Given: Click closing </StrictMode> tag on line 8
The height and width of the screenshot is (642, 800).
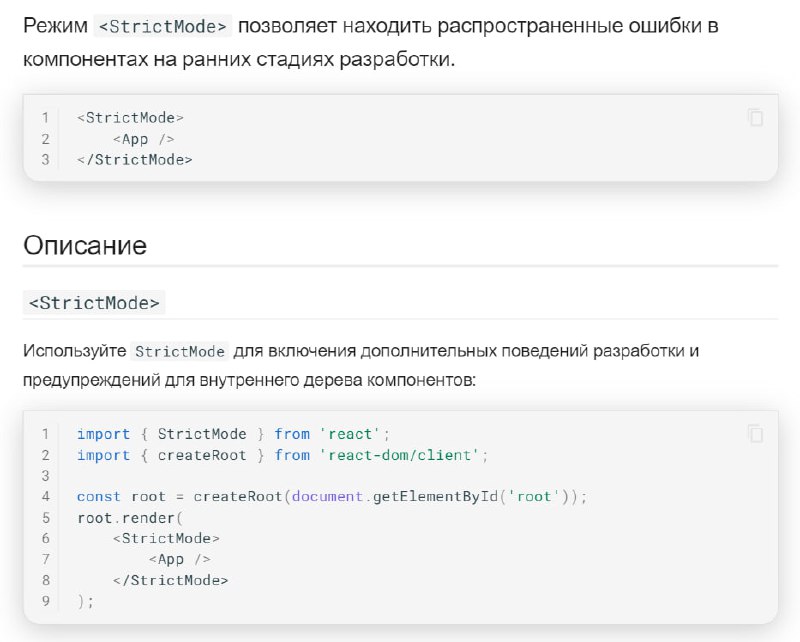Looking at the screenshot, I should pos(170,580).
